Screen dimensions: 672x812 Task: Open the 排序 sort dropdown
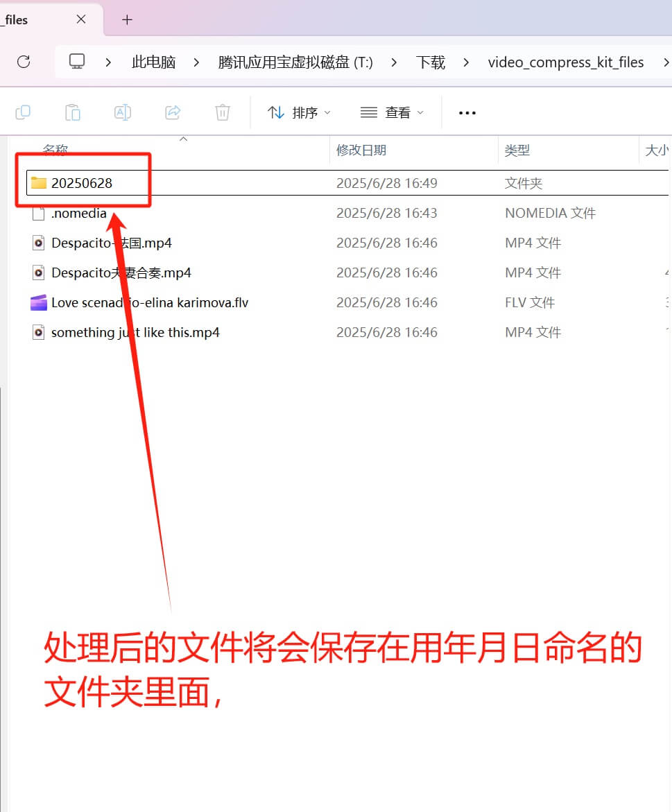[300, 112]
